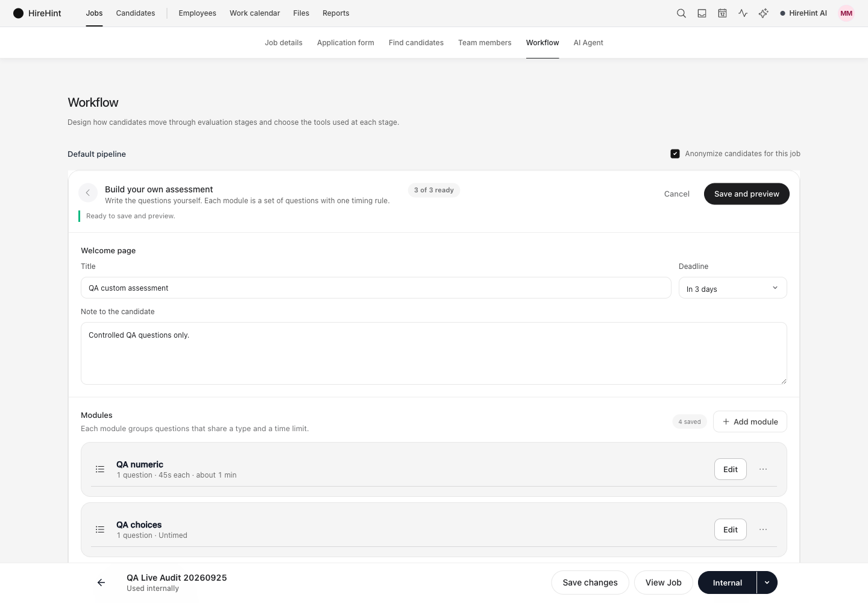The width and height of the screenshot is (868, 603).
Task: Grab the reorder handle of QA numeric module
Action: click(x=100, y=469)
